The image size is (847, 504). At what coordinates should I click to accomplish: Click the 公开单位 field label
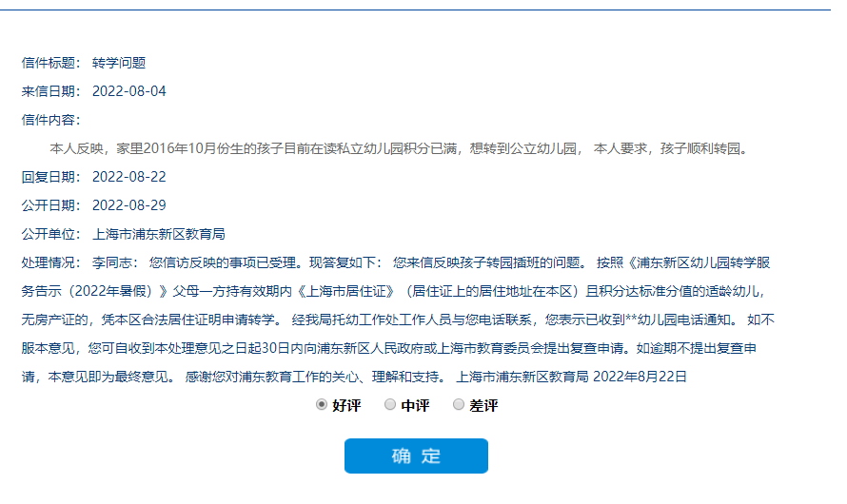pos(51,234)
